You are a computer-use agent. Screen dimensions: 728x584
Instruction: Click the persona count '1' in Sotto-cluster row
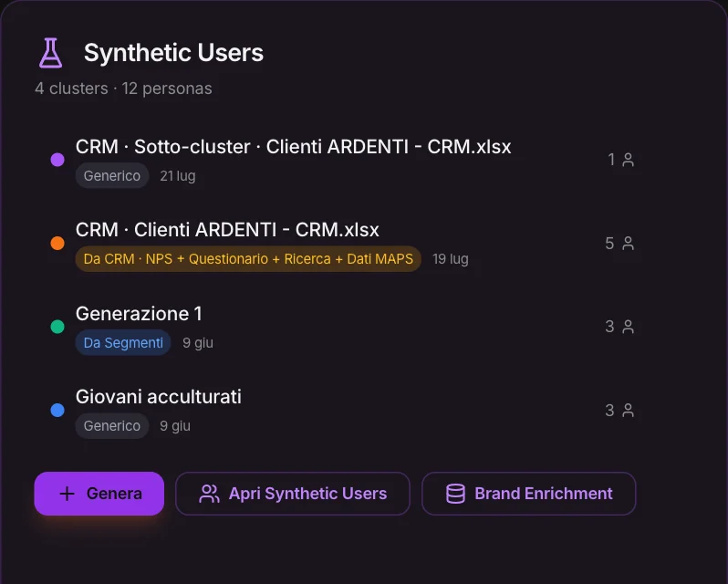pyautogui.click(x=611, y=160)
